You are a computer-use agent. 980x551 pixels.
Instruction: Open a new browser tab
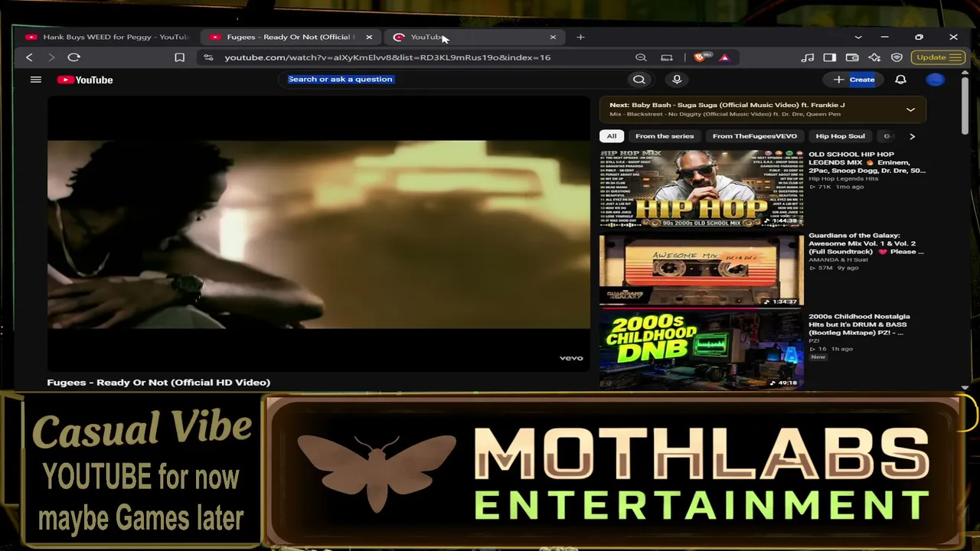point(580,37)
